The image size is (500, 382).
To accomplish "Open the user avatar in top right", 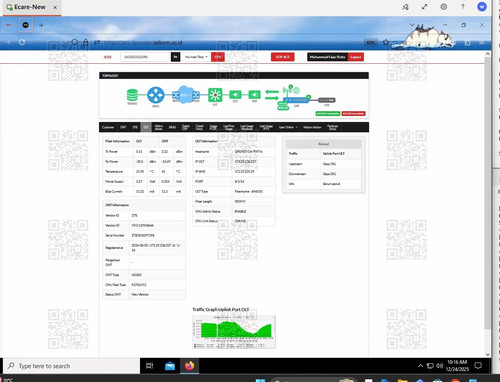I will click(x=482, y=6).
